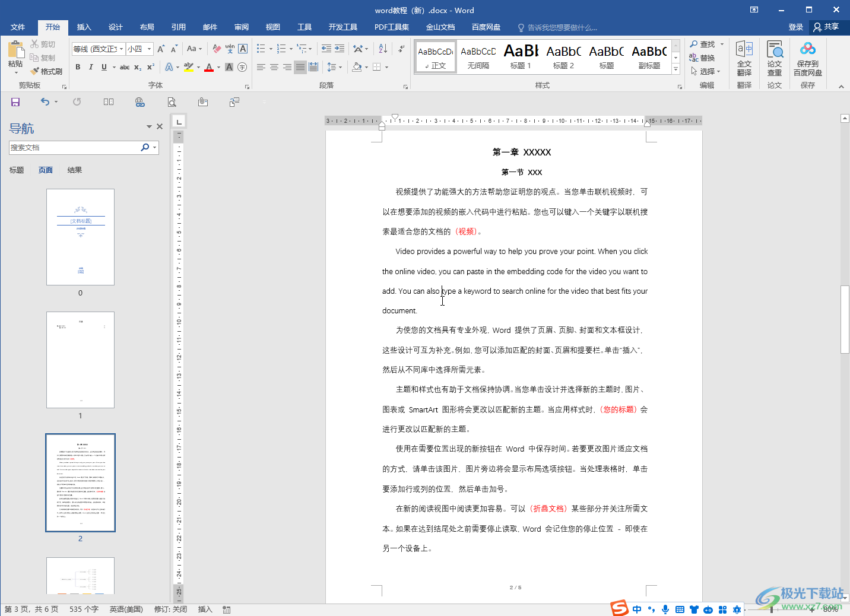Image resolution: width=850 pixels, height=616 pixels.
Task: Apply character shading icon
Action: 229,67
